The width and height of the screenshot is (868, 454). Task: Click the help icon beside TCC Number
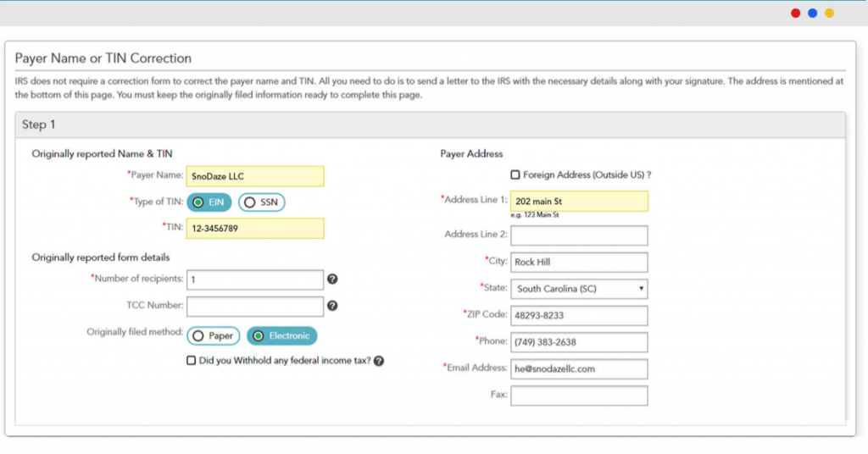click(332, 306)
